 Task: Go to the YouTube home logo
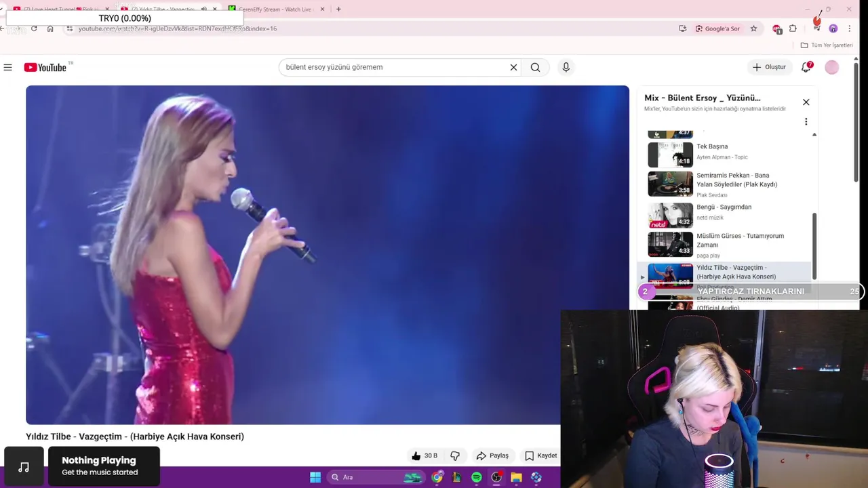tap(45, 67)
